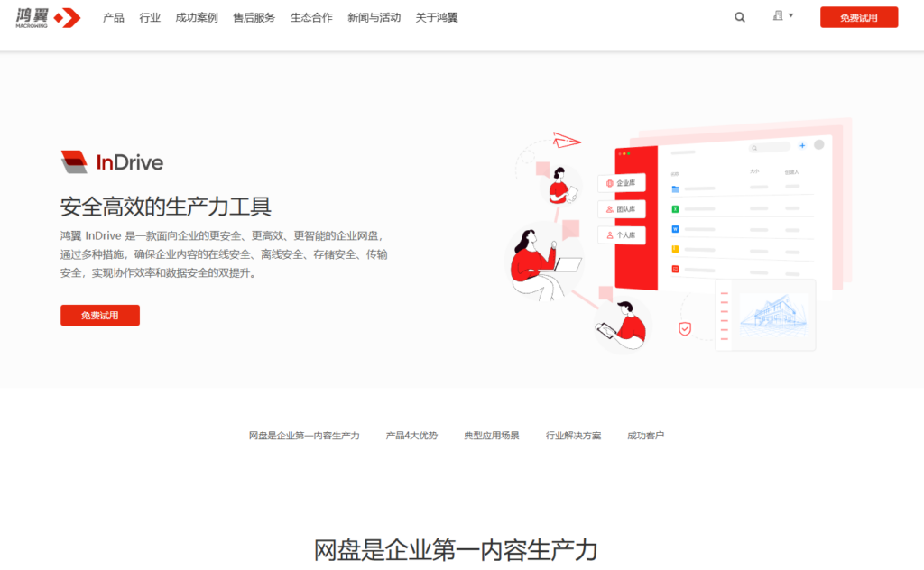The image size is (924, 570).
Task: Click the InDrive product logo
Action: (x=112, y=162)
